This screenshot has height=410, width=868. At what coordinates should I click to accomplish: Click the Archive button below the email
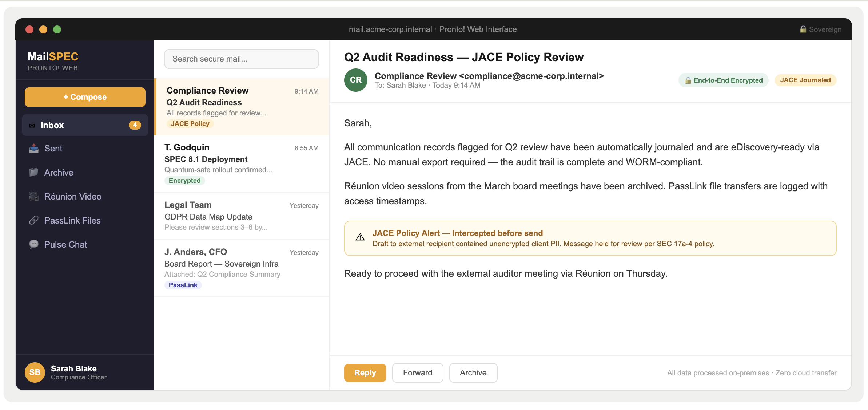coord(473,373)
